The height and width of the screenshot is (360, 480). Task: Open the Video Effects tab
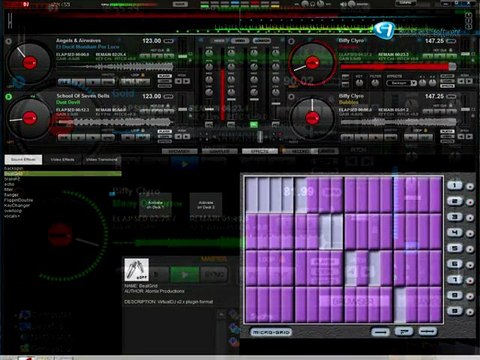62,160
